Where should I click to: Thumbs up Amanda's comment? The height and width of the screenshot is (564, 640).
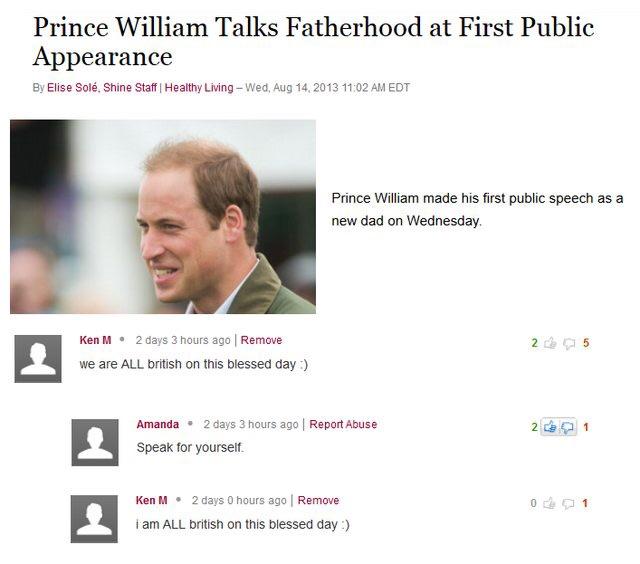pyautogui.click(x=550, y=427)
